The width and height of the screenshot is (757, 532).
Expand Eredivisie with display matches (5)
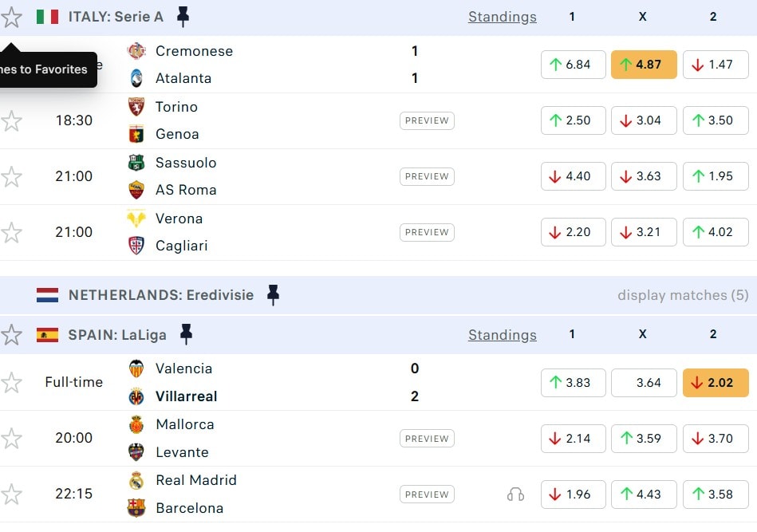click(683, 295)
